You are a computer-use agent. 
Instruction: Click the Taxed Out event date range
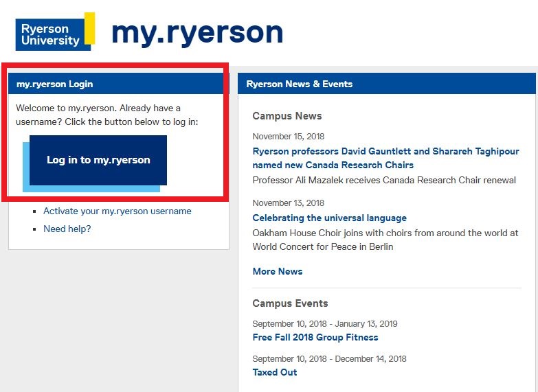329,358
